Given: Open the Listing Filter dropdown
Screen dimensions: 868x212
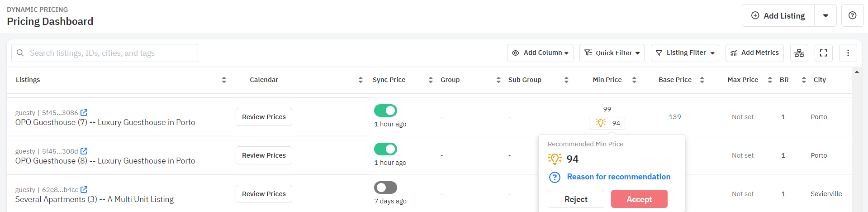Looking at the screenshot, I should [x=685, y=53].
